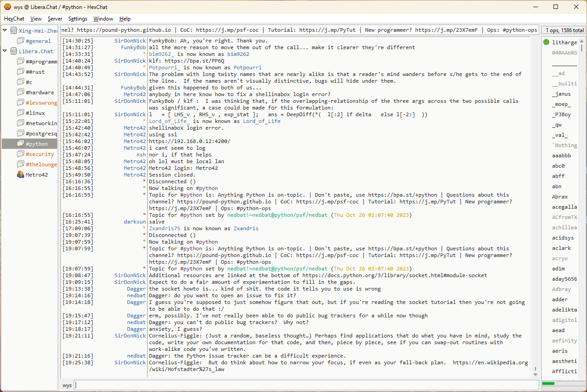Click the HexChat logo in title bar
The width and height of the screenshot is (587, 392).
(8, 7)
